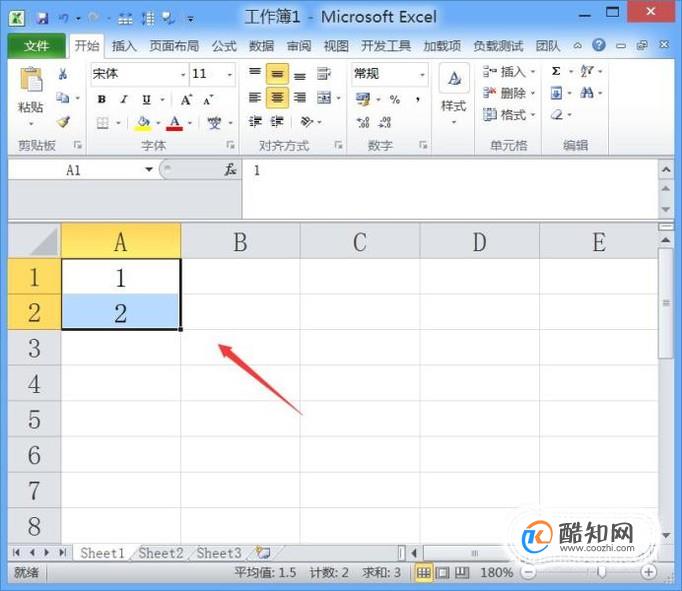Open the 插入 cells dropdown arrow
Image resolution: width=682 pixels, height=591 pixels.
pos(533,71)
